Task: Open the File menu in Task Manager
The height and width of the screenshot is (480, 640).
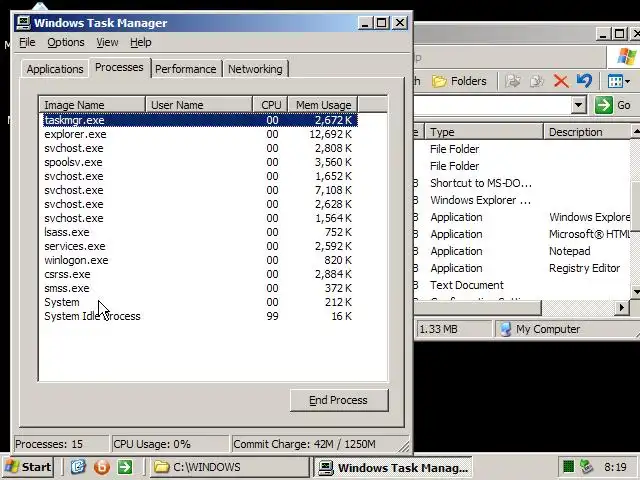Action: click(27, 42)
